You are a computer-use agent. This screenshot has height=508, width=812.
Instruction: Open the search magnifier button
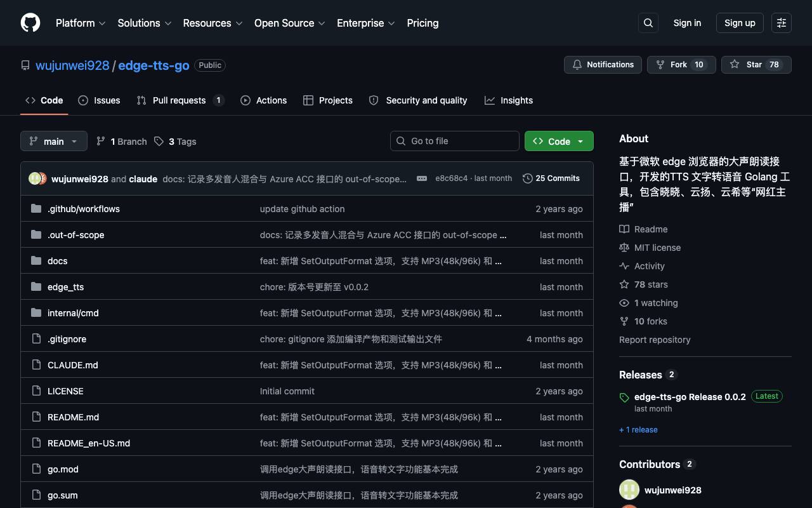pos(648,23)
